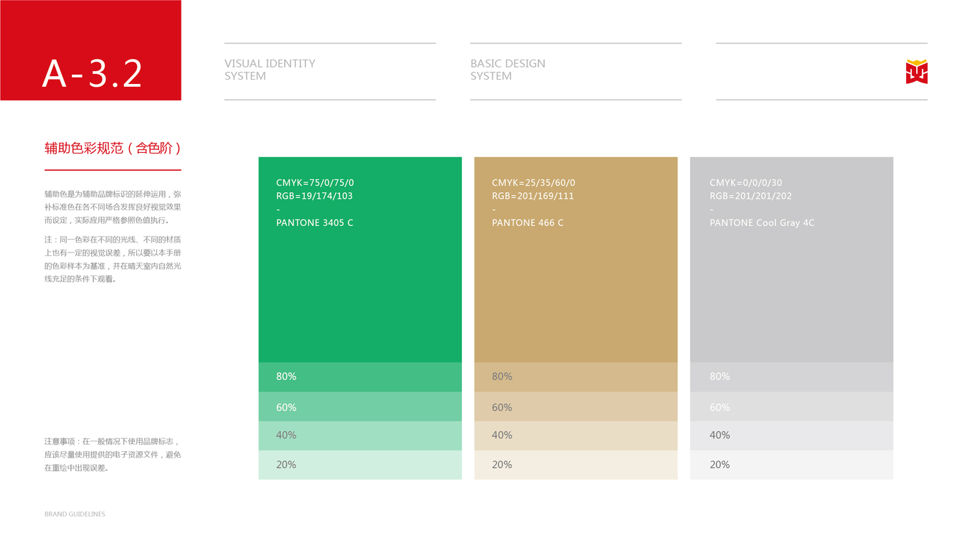Click the paragraph starting 辅助色是为辅助品牌标识
This screenshot has width=980, height=551.
113,207
